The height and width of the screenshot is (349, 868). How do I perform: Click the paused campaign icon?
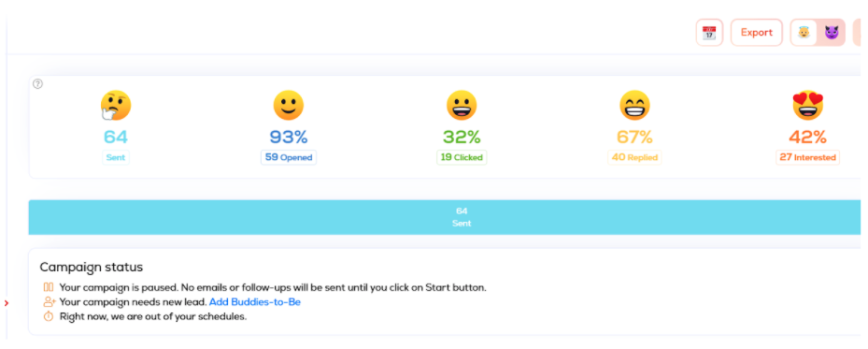click(49, 287)
